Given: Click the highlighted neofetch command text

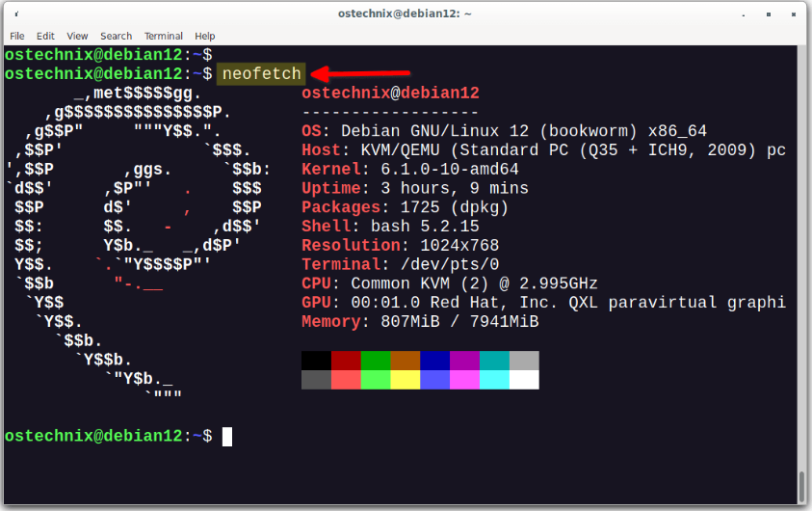Looking at the screenshot, I should click(262, 73).
